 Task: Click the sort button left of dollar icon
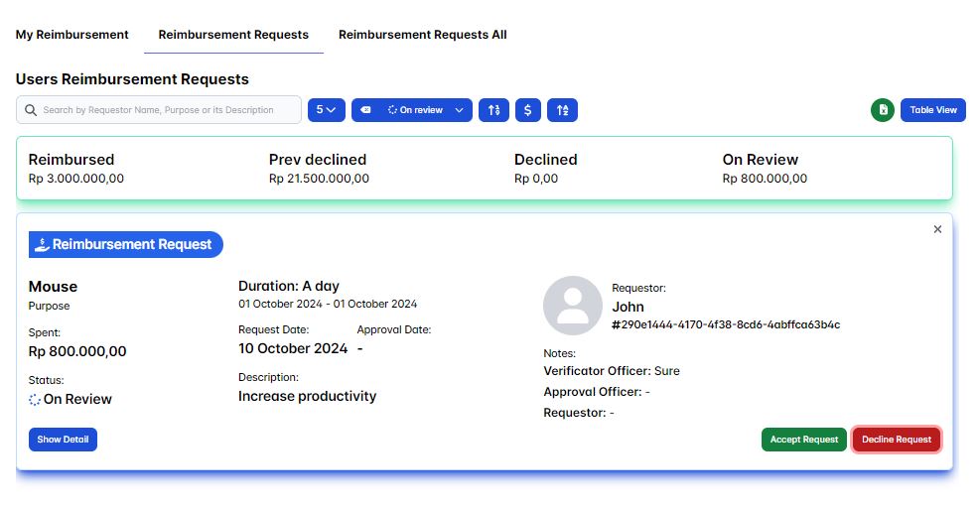[492, 110]
